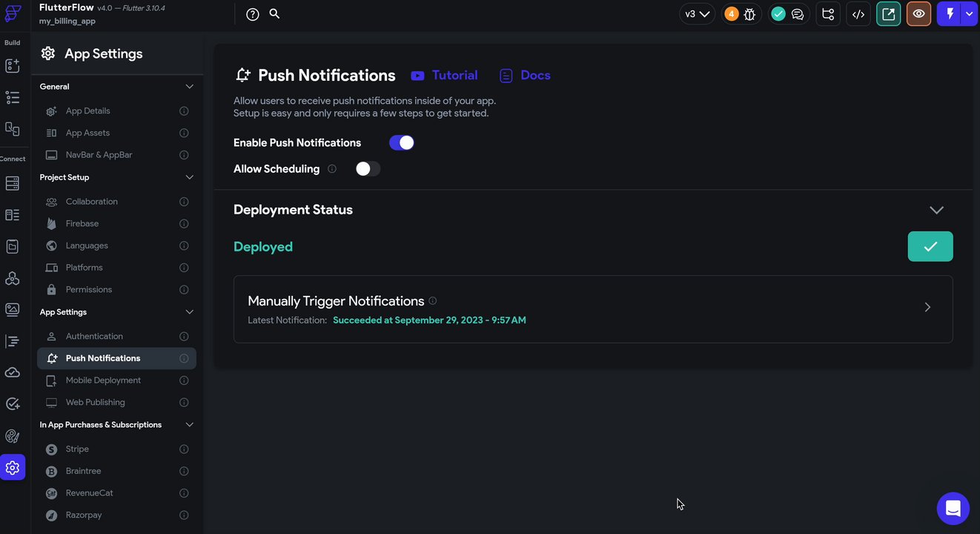
Task: Select Firebase in the settings sidebar
Action: point(82,223)
